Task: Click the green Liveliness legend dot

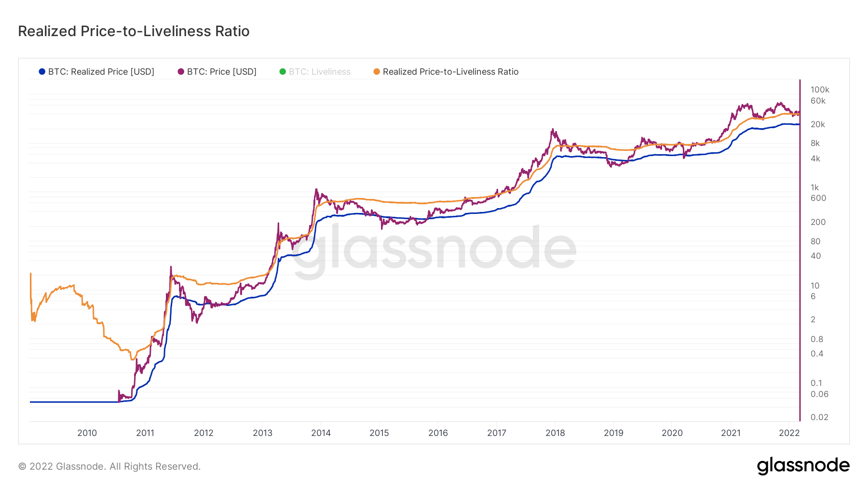Action: click(283, 72)
